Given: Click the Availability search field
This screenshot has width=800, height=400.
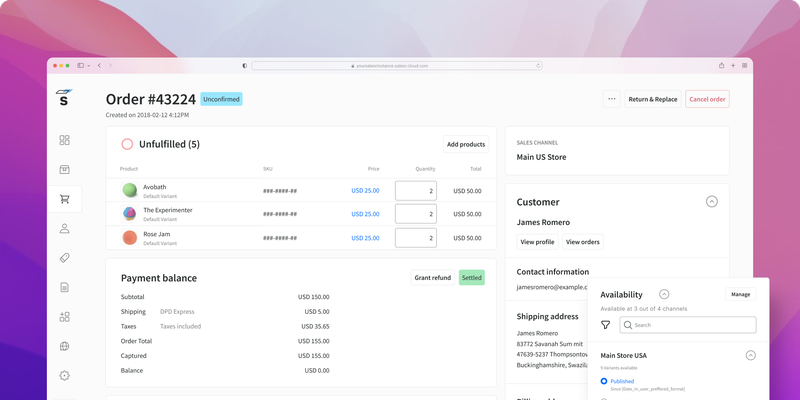Looking at the screenshot, I should [688, 325].
